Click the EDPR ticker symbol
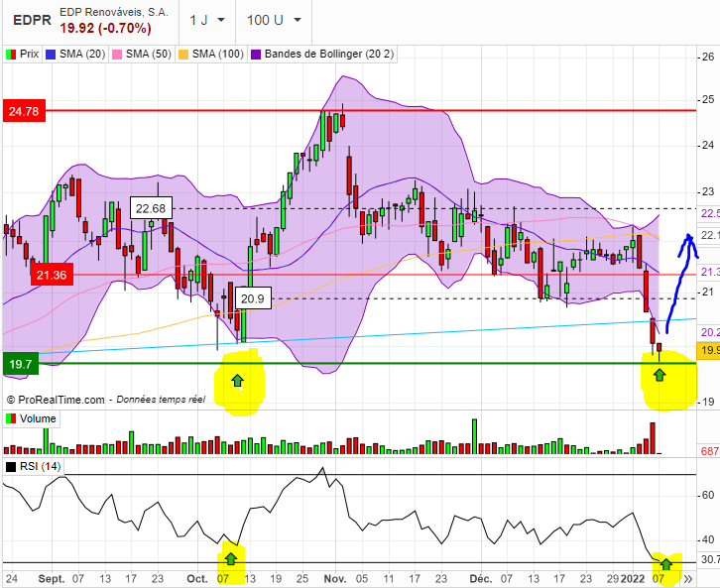Viewport: 720px width, 588px height. point(32,20)
